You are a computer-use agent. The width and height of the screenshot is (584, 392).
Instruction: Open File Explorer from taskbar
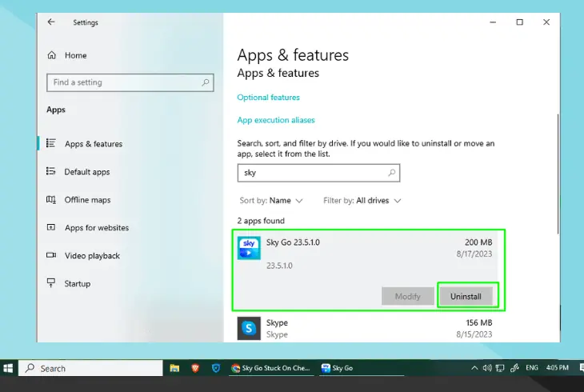pyautogui.click(x=174, y=368)
